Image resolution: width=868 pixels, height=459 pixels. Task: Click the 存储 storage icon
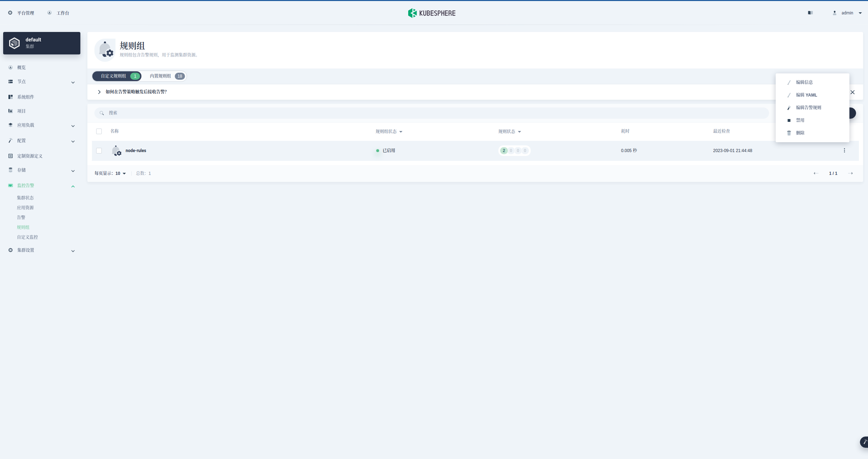[x=11, y=170]
